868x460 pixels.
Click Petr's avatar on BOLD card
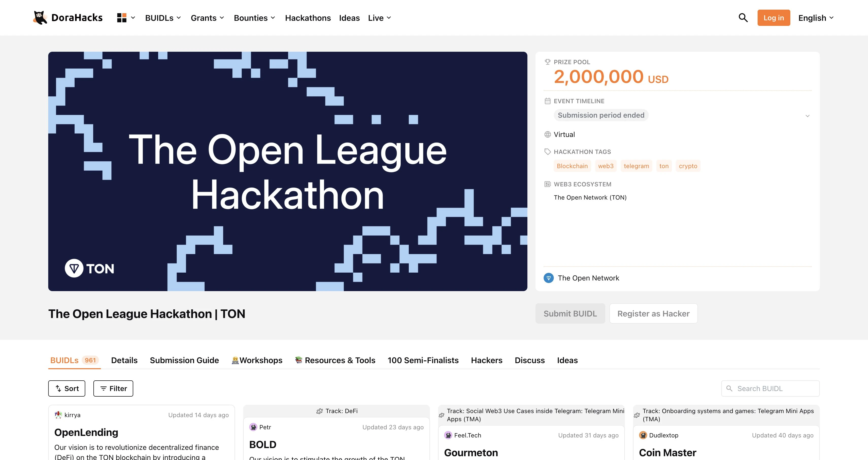pyautogui.click(x=253, y=427)
